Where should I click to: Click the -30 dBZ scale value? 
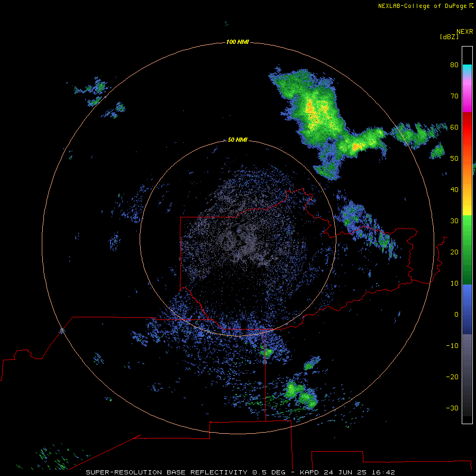(452, 408)
